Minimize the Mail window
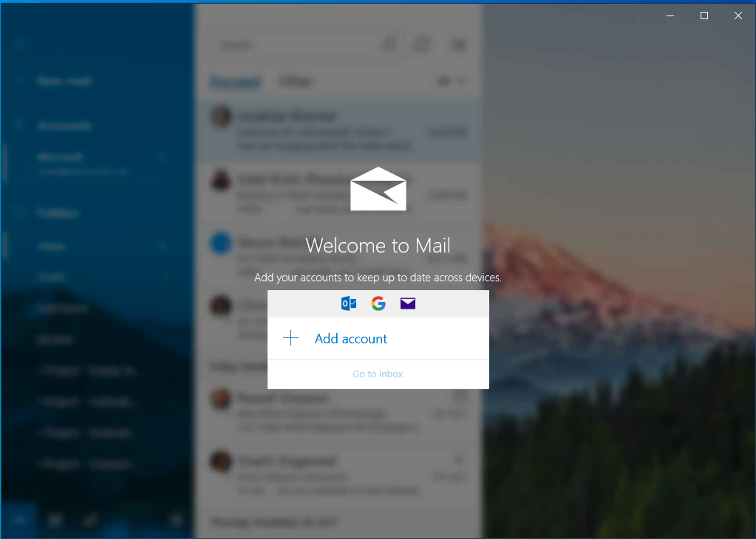Image resolution: width=756 pixels, height=539 pixels. (670, 16)
